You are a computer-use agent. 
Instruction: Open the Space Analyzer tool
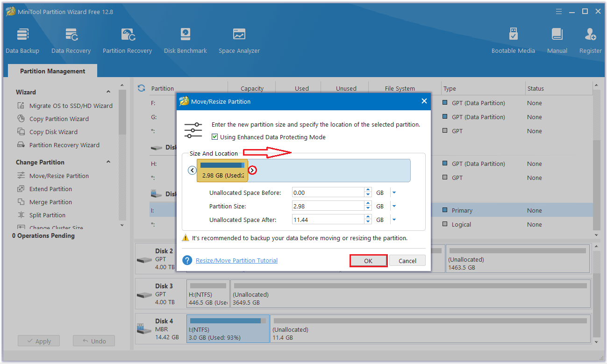click(x=239, y=41)
